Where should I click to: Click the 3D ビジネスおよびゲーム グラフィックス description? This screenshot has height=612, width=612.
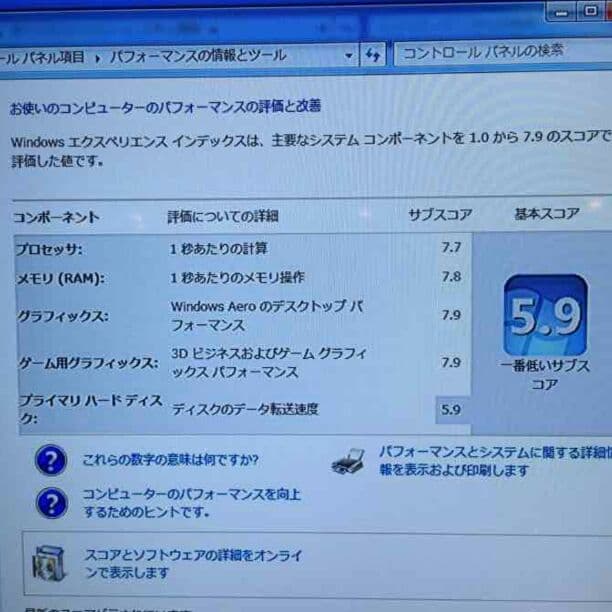click(269, 363)
